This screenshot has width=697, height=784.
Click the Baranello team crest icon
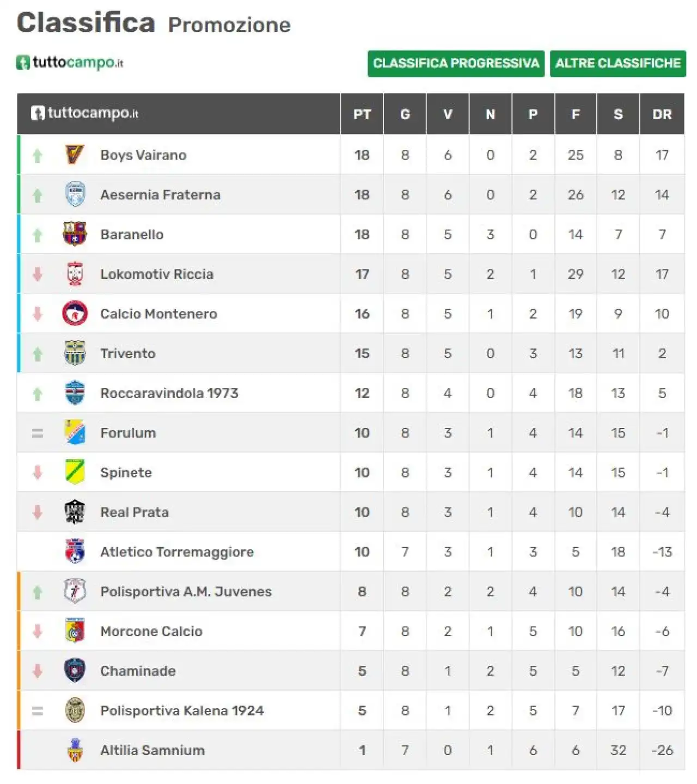75,234
